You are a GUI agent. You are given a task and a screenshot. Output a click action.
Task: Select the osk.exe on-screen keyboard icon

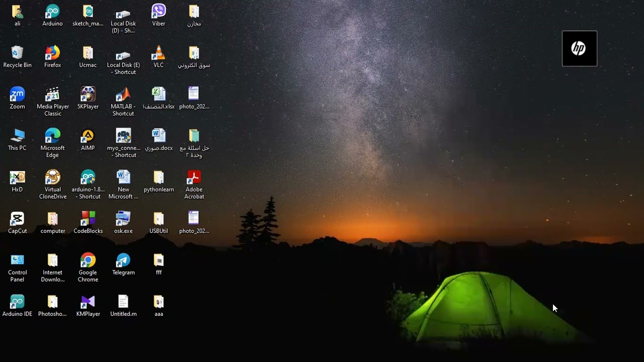pyautogui.click(x=123, y=218)
